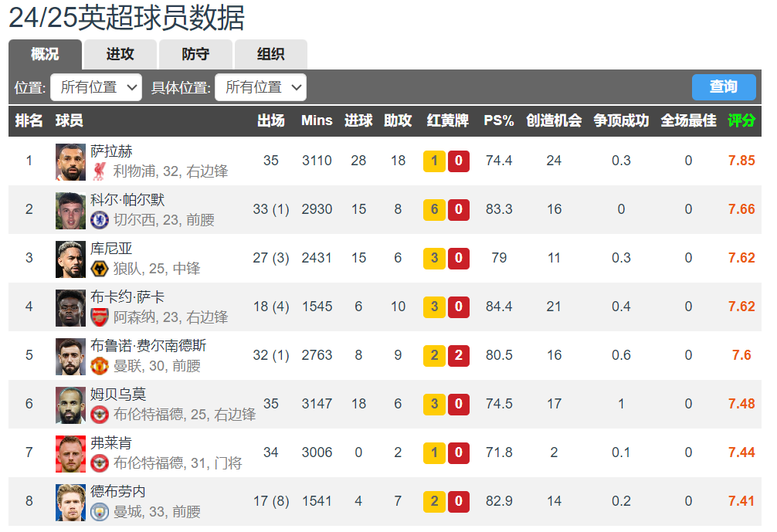Click rating 7.85 for 萨拉赫
The width and height of the screenshot is (777, 532).
point(741,161)
